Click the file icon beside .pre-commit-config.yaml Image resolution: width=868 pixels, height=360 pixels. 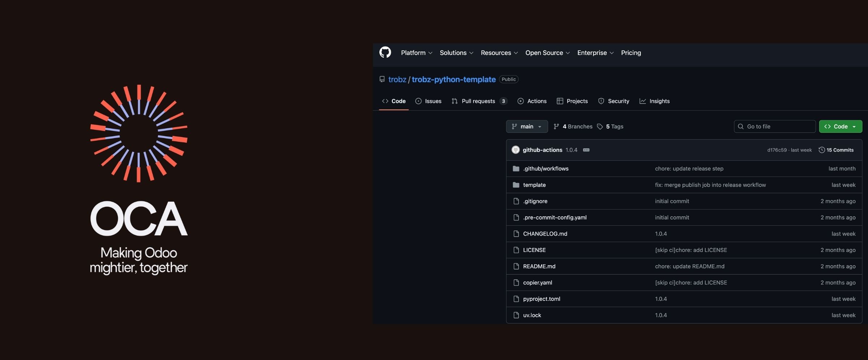(516, 217)
